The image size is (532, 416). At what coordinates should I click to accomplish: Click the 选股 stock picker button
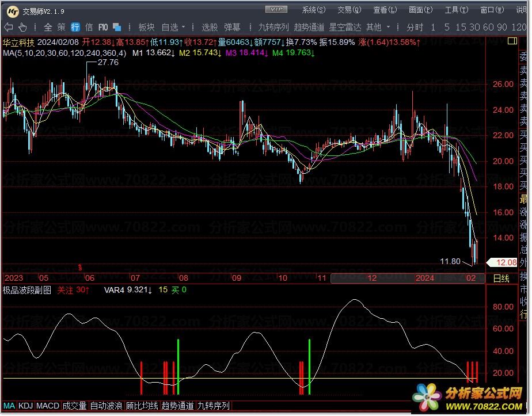pyautogui.click(x=210, y=27)
